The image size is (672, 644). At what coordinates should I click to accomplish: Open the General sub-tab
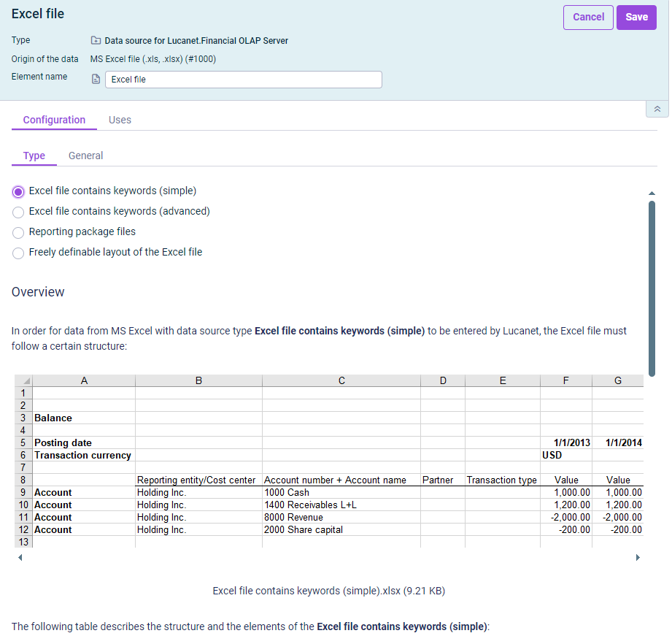click(85, 156)
